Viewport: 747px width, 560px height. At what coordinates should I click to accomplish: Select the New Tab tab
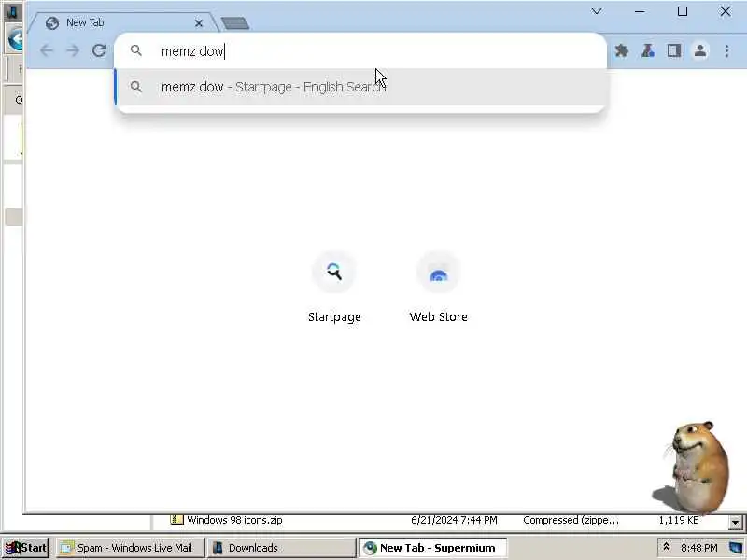[124, 22]
